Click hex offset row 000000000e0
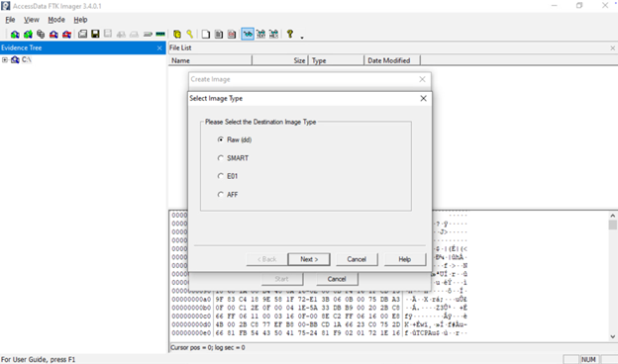The image size is (618, 364). point(191,333)
